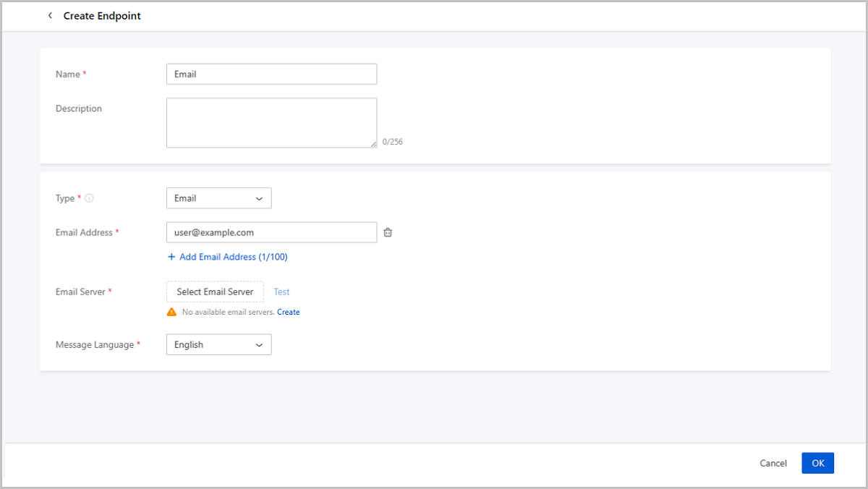Delete the user@example.com email address row
This screenshot has width=868, height=489.
pos(388,232)
